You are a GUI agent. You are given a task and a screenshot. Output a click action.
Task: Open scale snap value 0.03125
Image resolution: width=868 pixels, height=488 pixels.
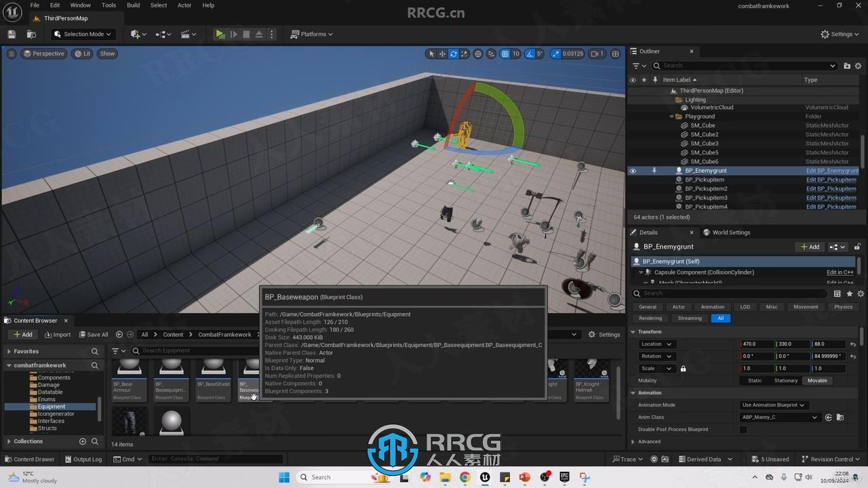573,54
